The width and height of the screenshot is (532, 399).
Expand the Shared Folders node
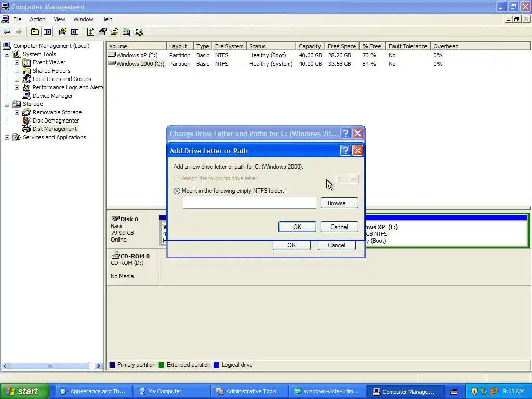point(17,71)
